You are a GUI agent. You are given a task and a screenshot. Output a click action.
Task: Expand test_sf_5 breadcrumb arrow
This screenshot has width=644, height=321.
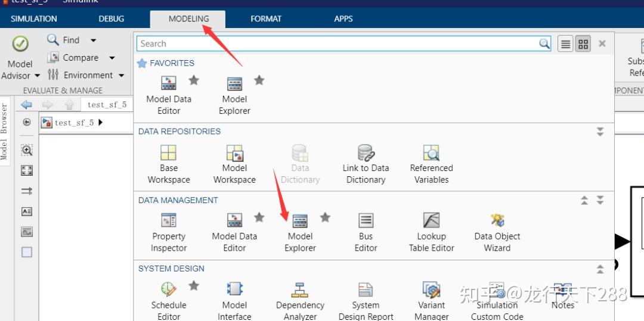[x=101, y=122]
